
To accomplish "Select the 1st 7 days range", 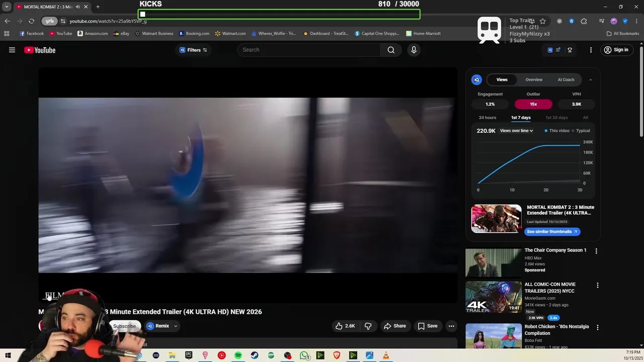I will (521, 118).
